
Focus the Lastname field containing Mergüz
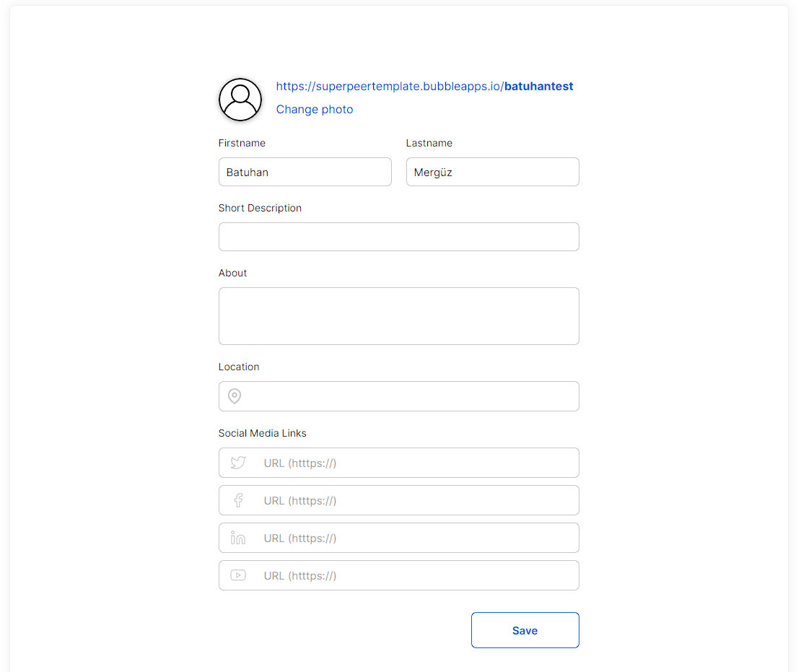coord(492,172)
